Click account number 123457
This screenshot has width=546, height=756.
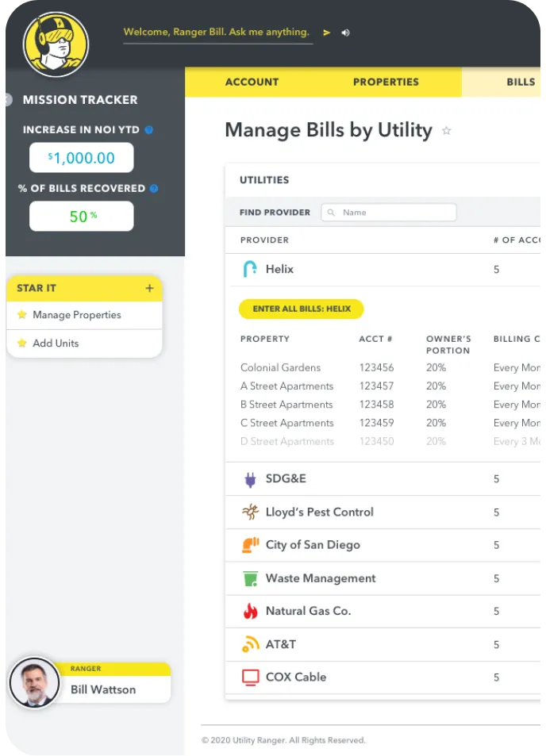[x=376, y=386]
